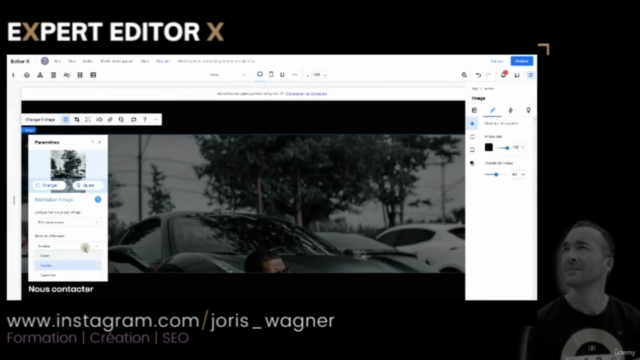Select the mobile breakpoint icon
This screenshot has width=640, height=360.
coord(282,75)
